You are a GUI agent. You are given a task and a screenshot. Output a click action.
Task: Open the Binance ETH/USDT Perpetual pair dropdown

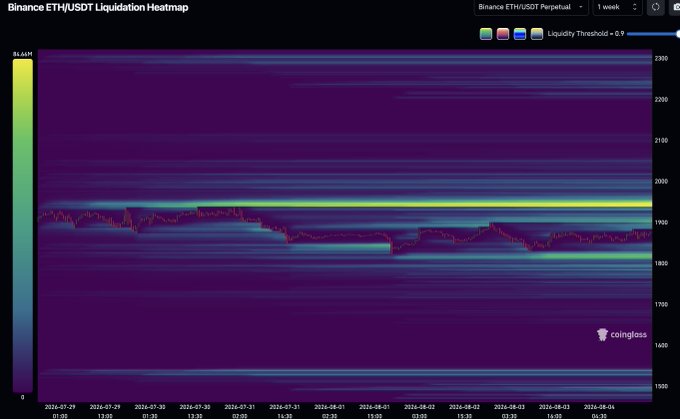(x=531, y=7)
